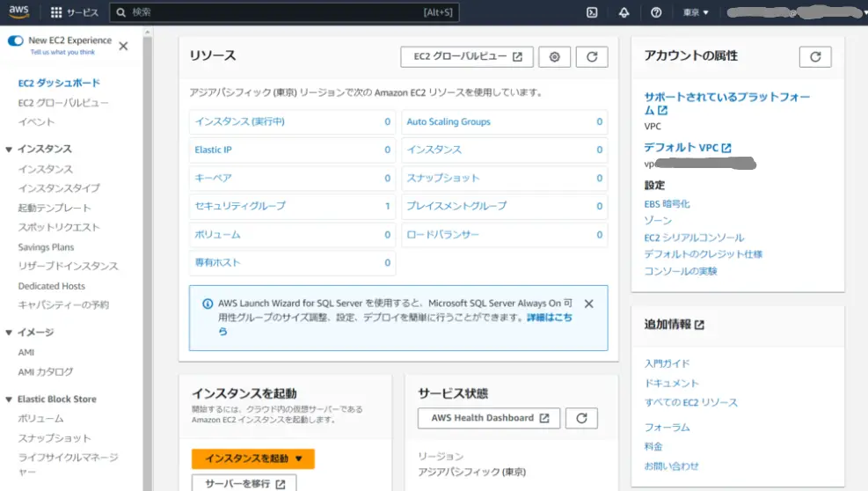Open リザーブドインスタンス in sidebar
This screenshot has height=491, width=868.
click(68, 266)
